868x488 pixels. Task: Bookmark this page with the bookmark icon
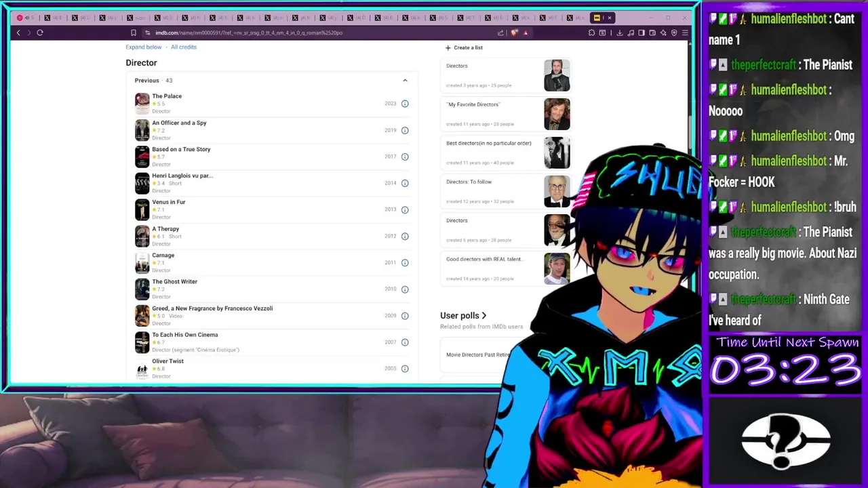pos(134,33)
